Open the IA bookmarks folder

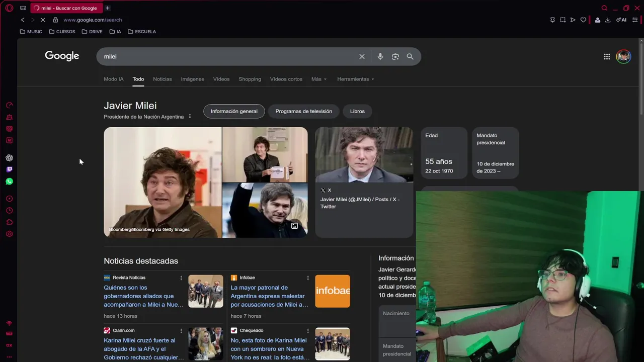tap(115, 31)
